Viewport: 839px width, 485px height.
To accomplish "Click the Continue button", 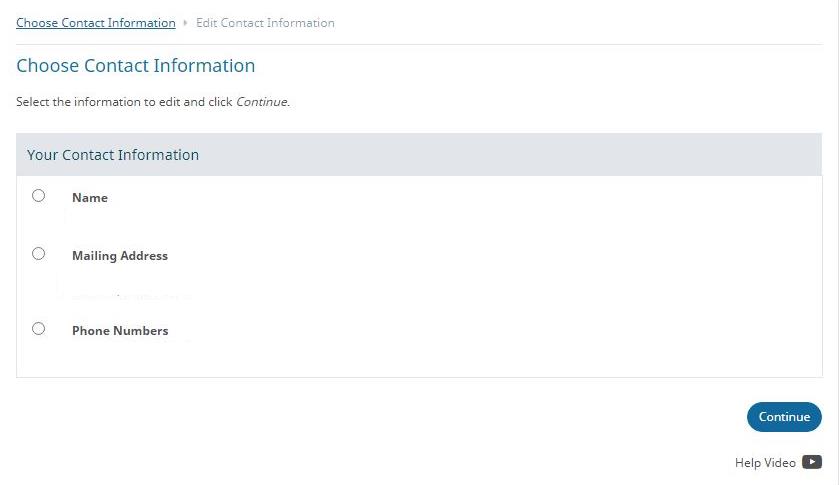I will click(784, 417).
